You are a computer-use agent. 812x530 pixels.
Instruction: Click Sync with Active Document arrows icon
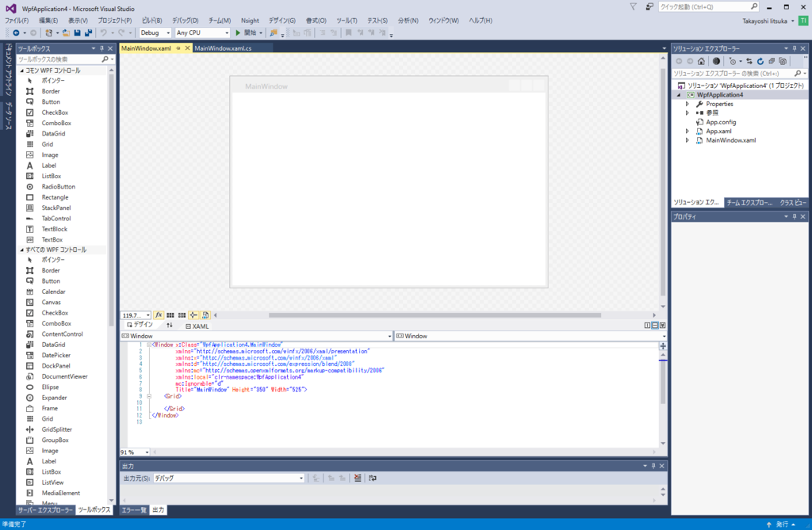749,61
